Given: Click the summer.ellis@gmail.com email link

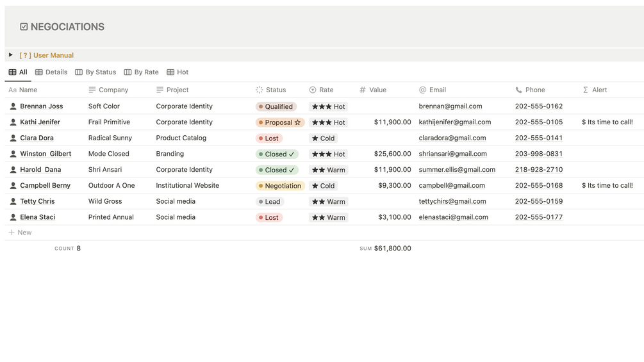Looking at the screenshot, I should 457,170.
